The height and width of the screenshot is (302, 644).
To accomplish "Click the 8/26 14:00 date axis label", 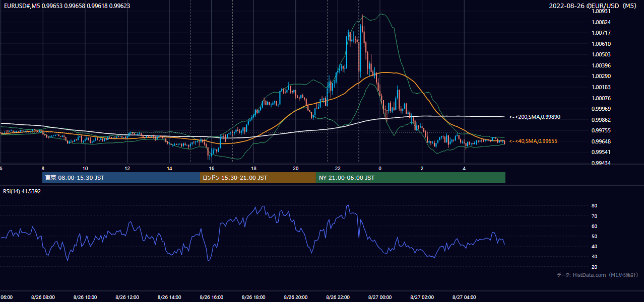I will pos(169,297).
